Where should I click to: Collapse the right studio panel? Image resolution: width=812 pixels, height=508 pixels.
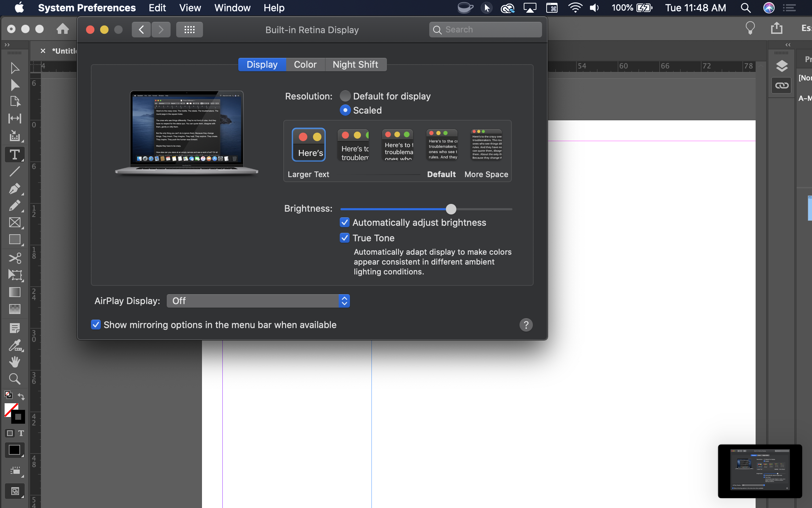tap(788, 45)
